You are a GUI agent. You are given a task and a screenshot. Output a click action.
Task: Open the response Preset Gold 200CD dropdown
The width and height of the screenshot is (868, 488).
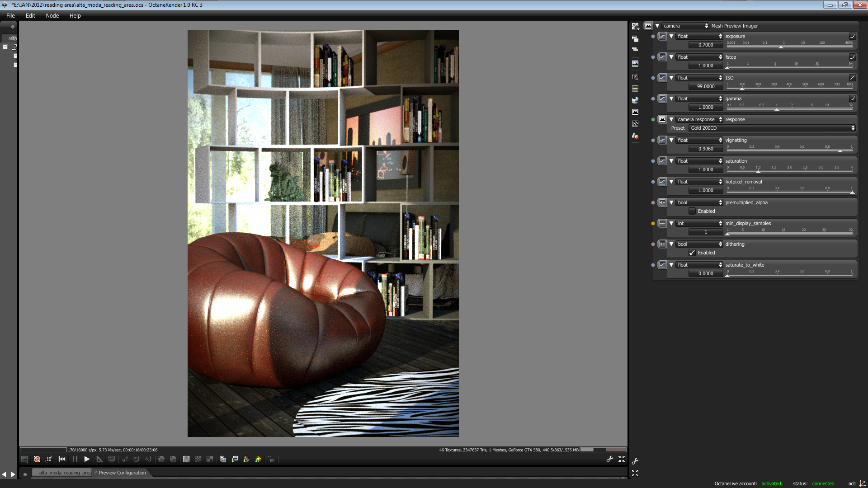coord(772,128)
